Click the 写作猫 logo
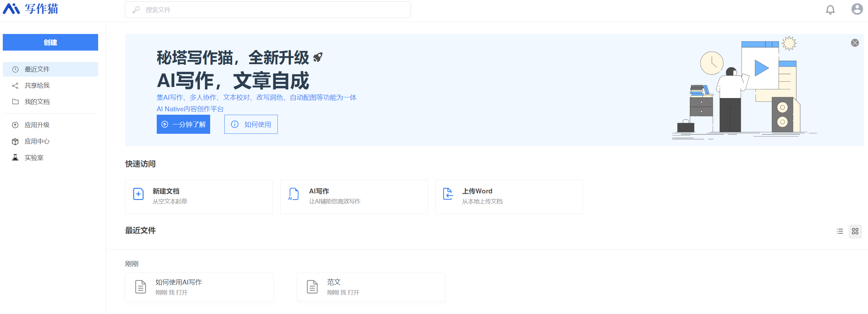The width and height of the screenshot is (868, 314). point(31,9)
